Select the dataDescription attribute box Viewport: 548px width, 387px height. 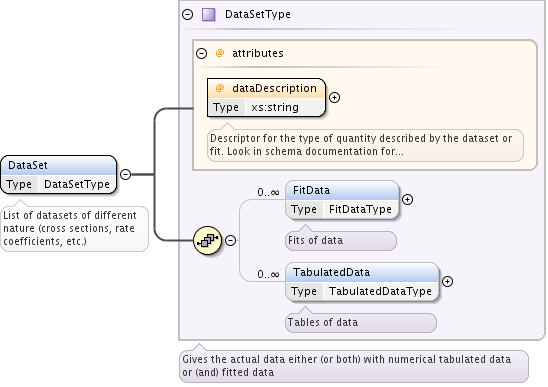pyautogui.click(x=266, y=98)
